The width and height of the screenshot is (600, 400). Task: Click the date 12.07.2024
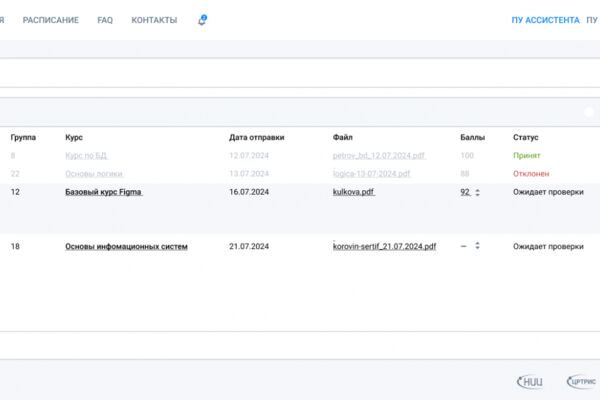click(249, 155)
